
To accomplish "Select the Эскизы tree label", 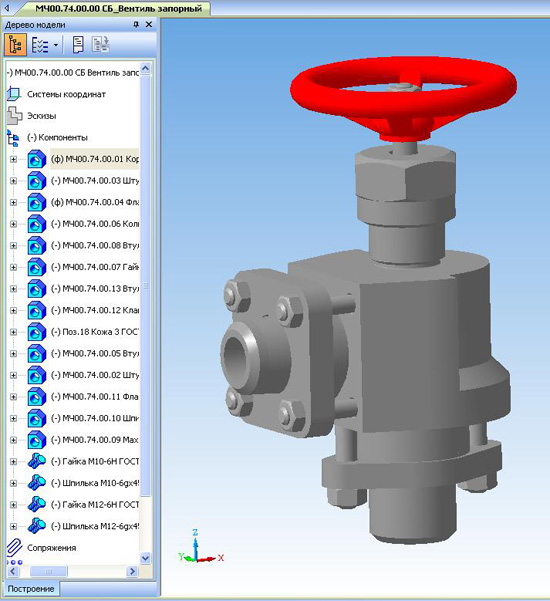I will (41, 116).
